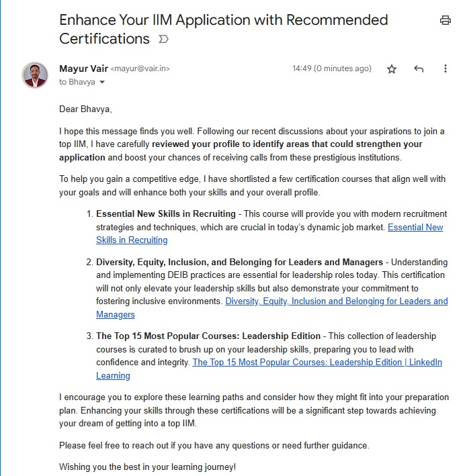Viewport: 463px width, 476px height.
Task: Open Mayur Vair's profile picture
Action: [x=35, y=75]
